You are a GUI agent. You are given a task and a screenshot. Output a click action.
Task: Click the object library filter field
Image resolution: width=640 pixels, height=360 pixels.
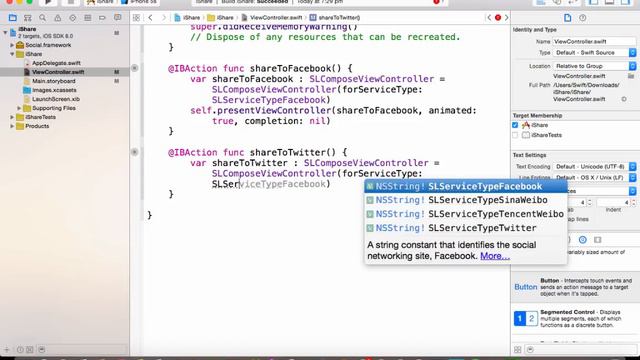tap(580, 350)
